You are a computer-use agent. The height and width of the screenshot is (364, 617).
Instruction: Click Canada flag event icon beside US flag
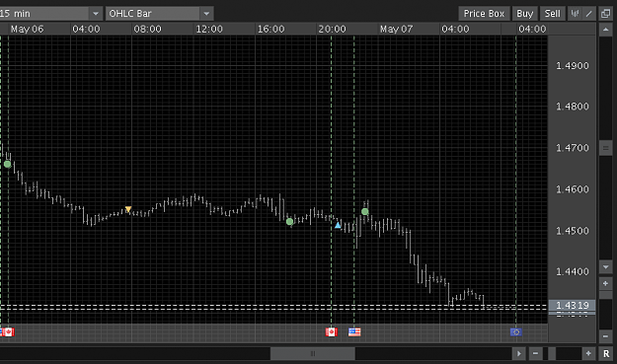click(x=332, y=332)
